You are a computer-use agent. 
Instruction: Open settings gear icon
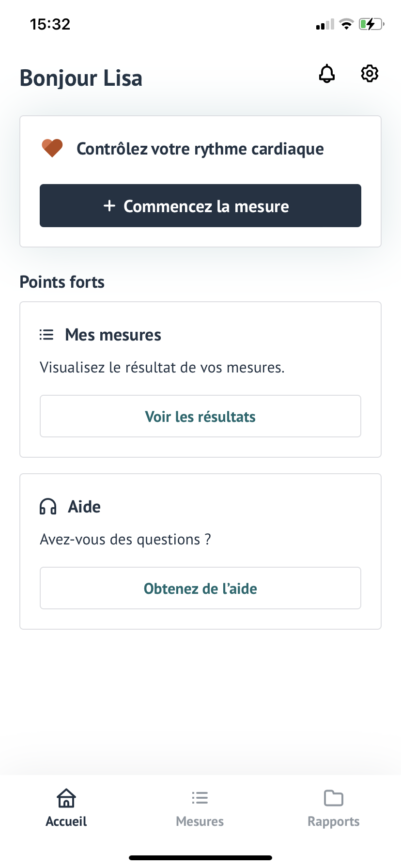(x=370, y=74)
